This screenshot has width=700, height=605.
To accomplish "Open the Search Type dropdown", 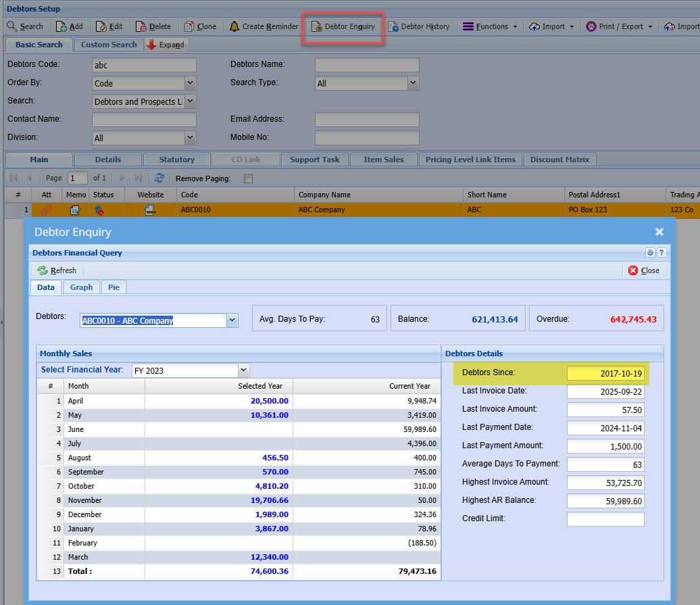I will 413,83.
